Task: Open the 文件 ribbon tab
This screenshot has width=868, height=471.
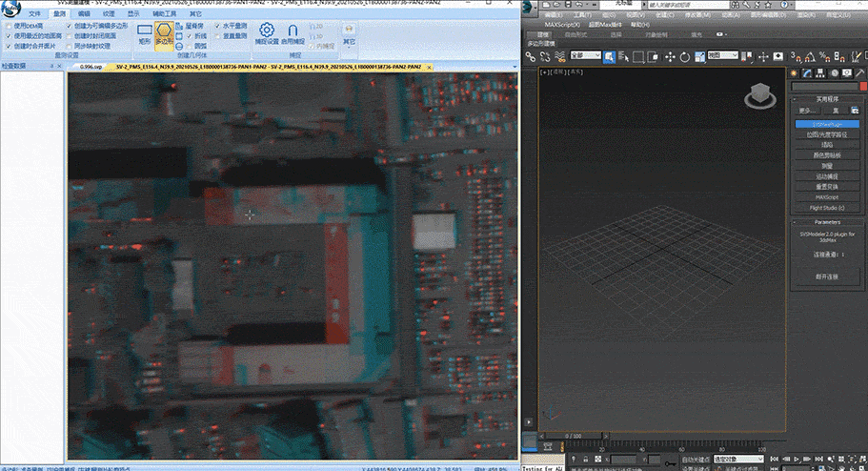Action: tap(35, 15)
